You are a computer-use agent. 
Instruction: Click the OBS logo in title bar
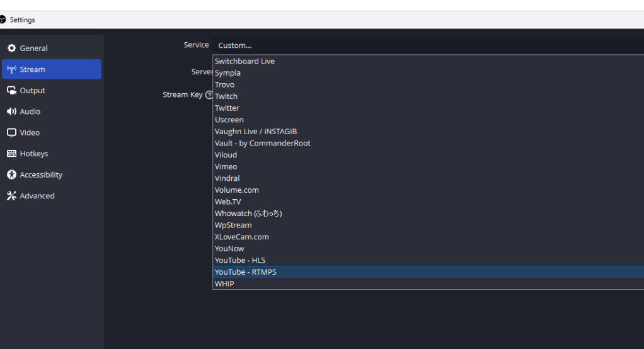point(3,20)
